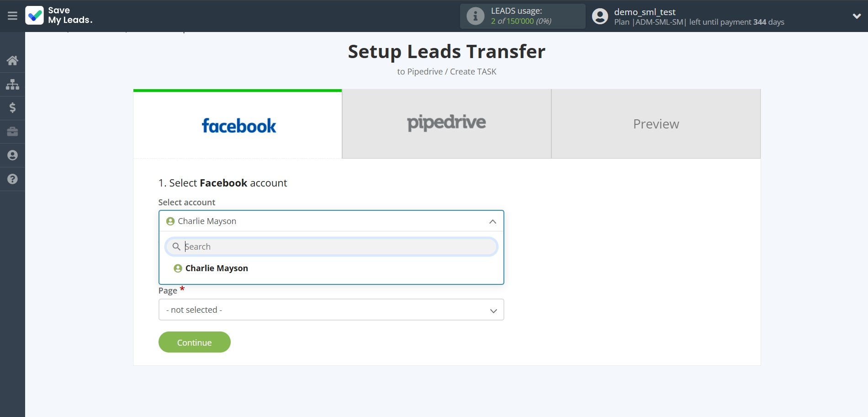Choose Charlie Mayson from the list
The height and width of the screenshot is (417, 868).
coord(217,268)
